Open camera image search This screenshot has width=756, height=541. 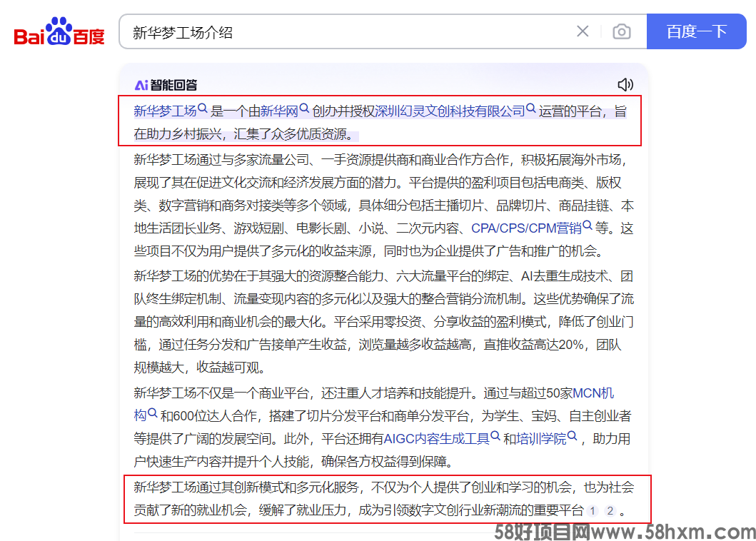(x=622, y=32)
